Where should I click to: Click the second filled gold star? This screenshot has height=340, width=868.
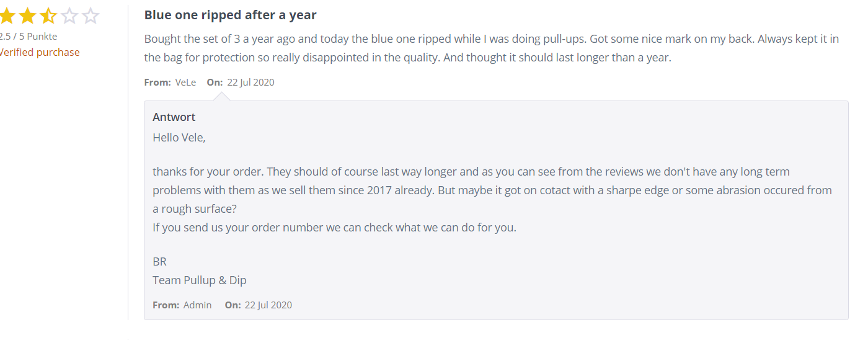pos(27,16)
